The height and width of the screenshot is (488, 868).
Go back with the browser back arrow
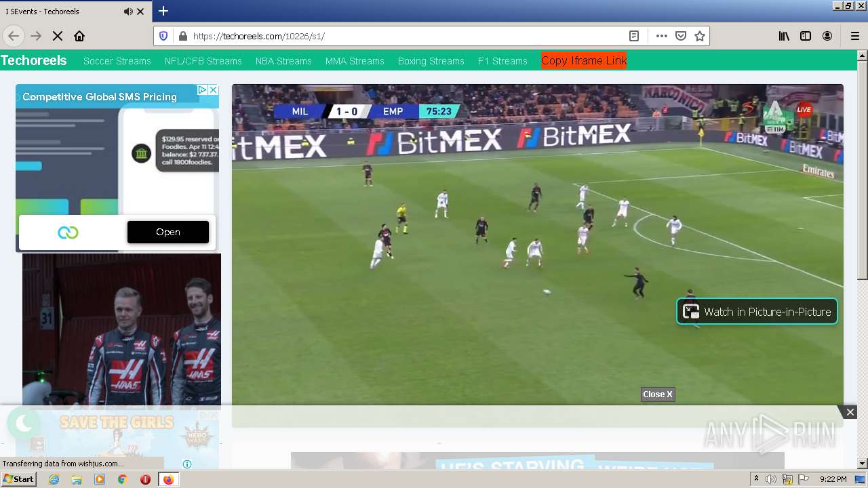tap(14, 36)
